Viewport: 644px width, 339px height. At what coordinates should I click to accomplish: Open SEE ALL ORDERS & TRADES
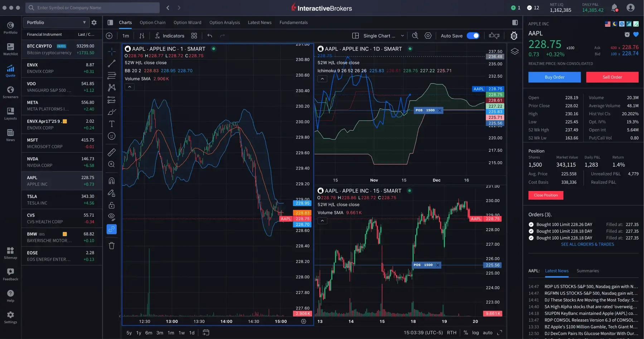pos(587,244)
